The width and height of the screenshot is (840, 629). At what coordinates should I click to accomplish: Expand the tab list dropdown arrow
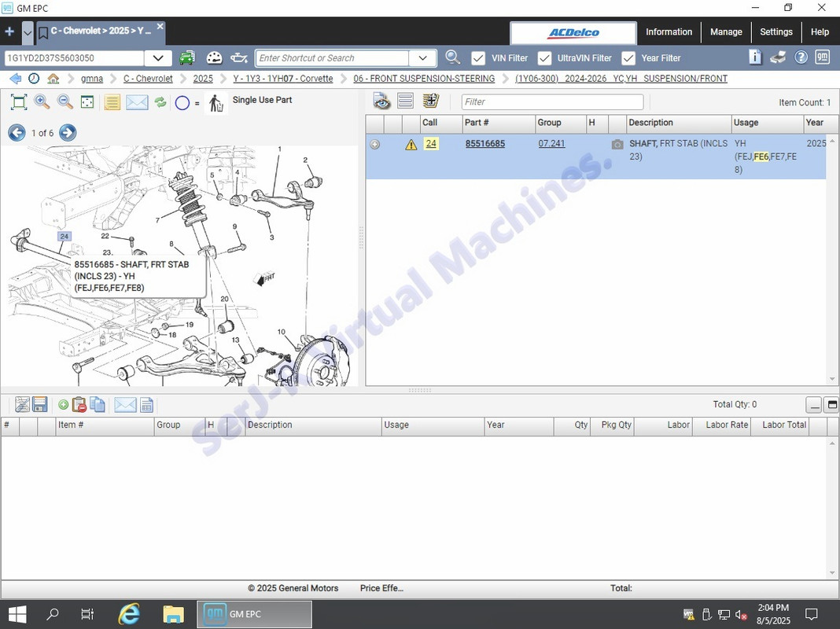coord(28,33)
